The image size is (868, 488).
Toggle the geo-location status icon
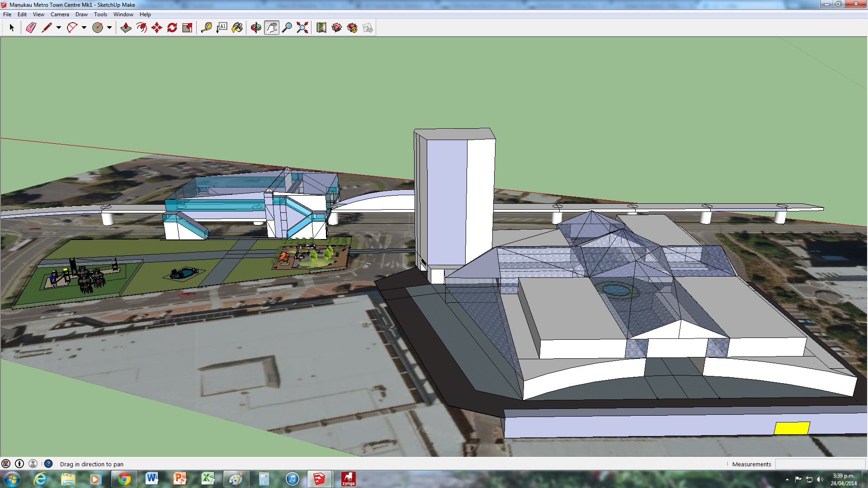[x=6, y=464]
